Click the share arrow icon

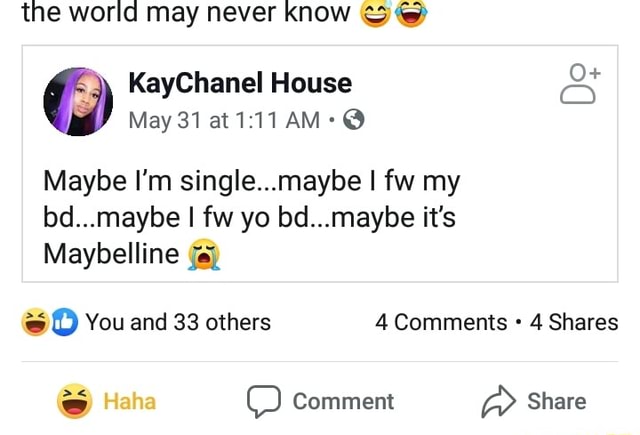(x=497, y=401)
